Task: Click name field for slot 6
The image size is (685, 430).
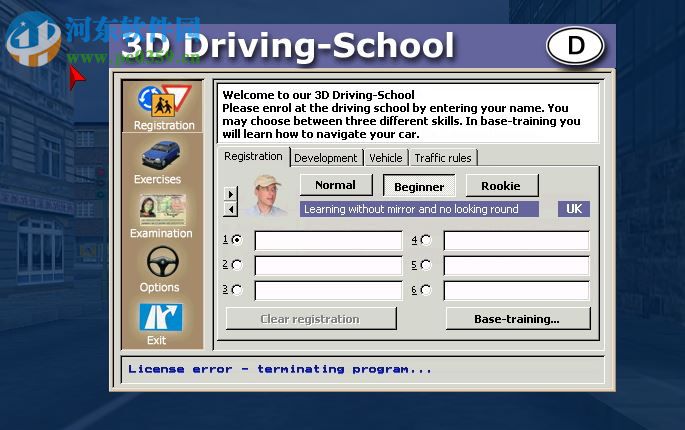Action: pos(517,291)
